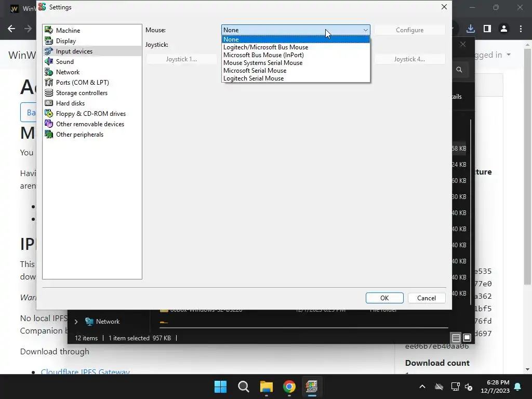
Task: Click the Sound speaker icon
Action: (49, 61)
